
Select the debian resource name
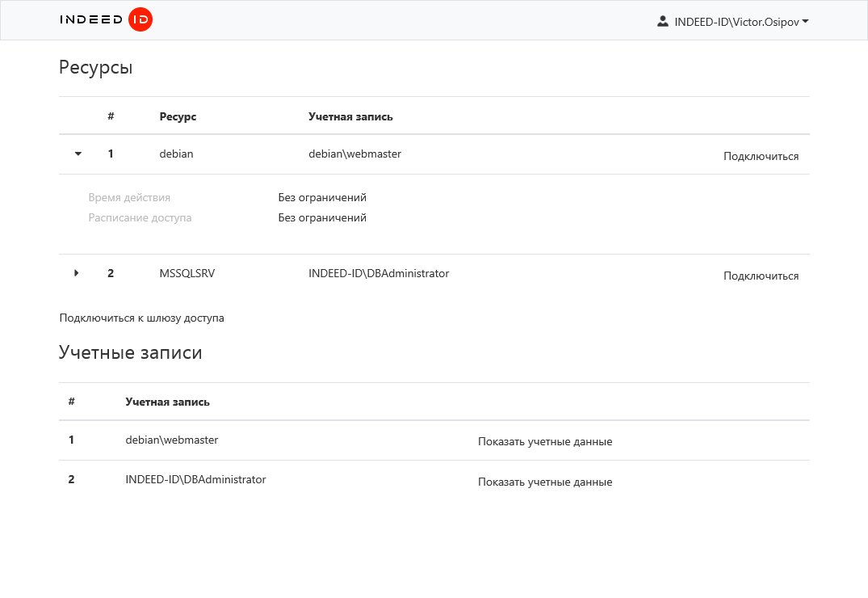click(x=176, y=154)
